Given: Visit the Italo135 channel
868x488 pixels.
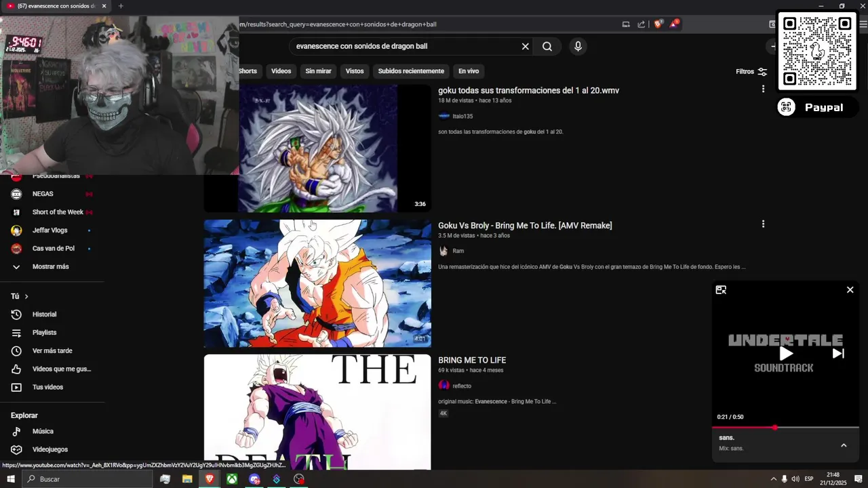Looking at the screenshot, I should [x=462, y=117].
